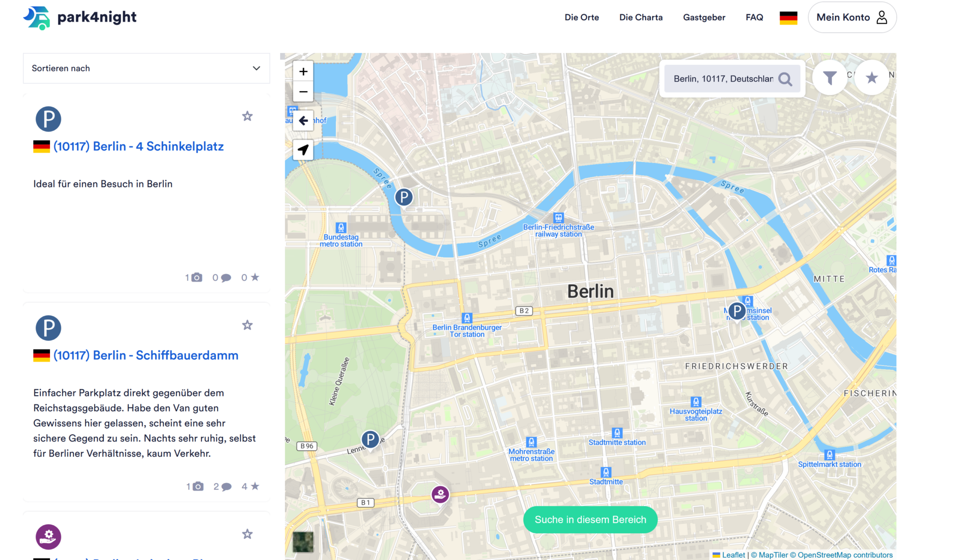Go to the FAQ page

754,18
